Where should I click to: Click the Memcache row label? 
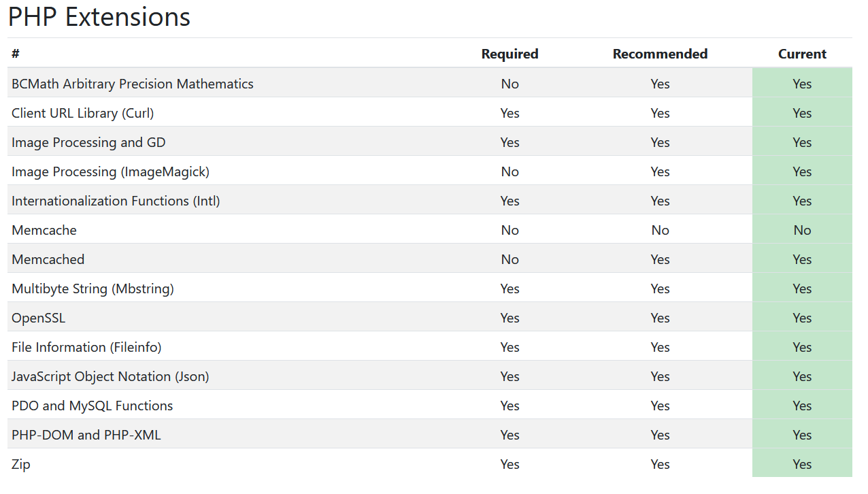pos(44,230)
